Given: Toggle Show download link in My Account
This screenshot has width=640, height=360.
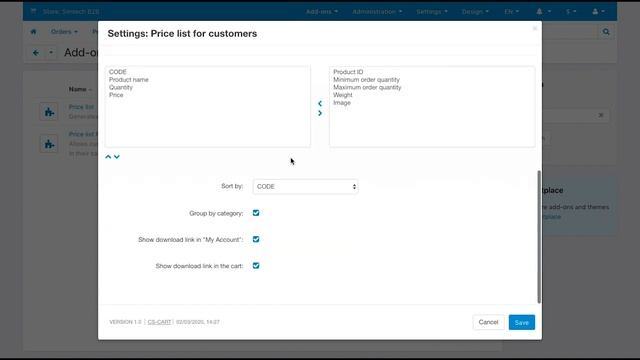Looking at the screenshot, I should point(256,239).
